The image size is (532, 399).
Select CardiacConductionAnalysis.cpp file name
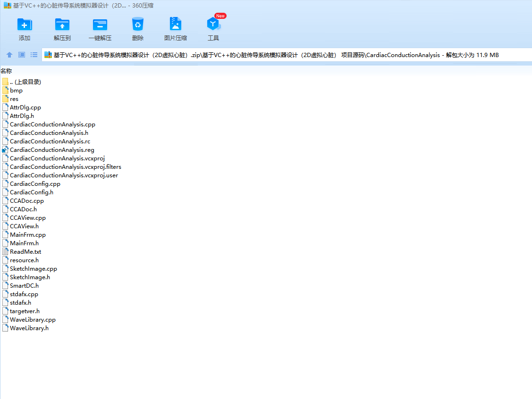[x=52, y=125]
